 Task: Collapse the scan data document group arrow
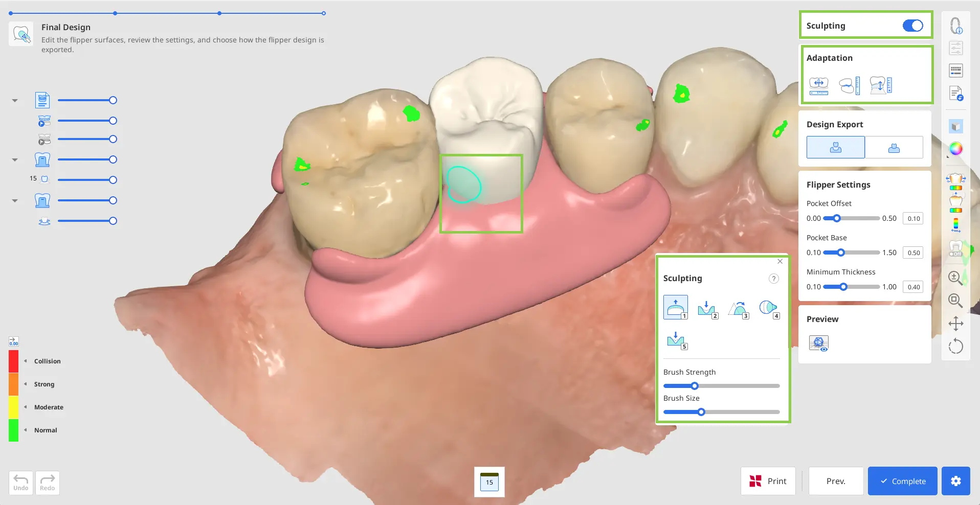pos(15,101)
